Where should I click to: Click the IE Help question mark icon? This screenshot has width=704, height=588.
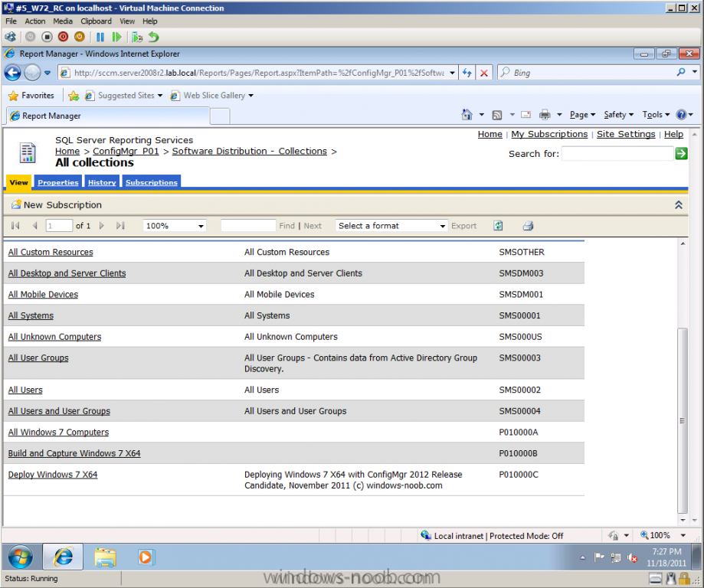(x=681, y=115)
